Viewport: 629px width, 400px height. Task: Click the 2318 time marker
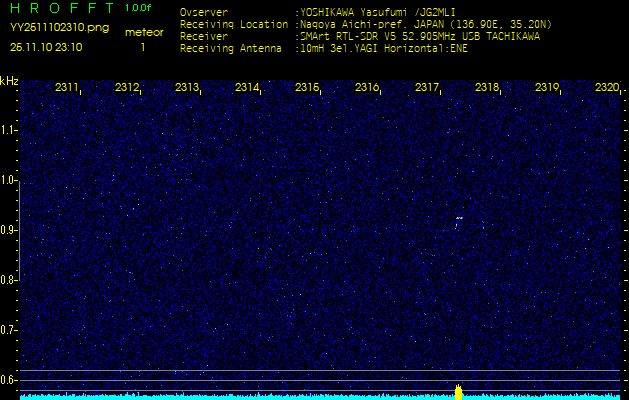[x=487, y=88]
